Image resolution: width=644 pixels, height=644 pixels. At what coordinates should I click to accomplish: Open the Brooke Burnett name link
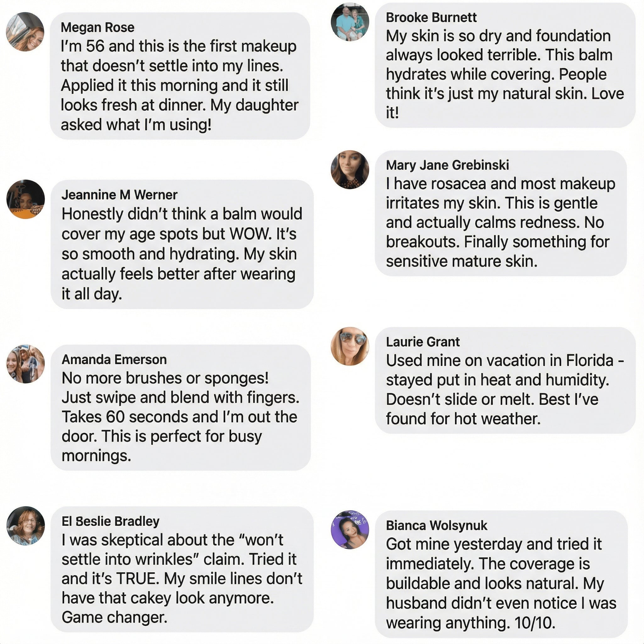431,17
